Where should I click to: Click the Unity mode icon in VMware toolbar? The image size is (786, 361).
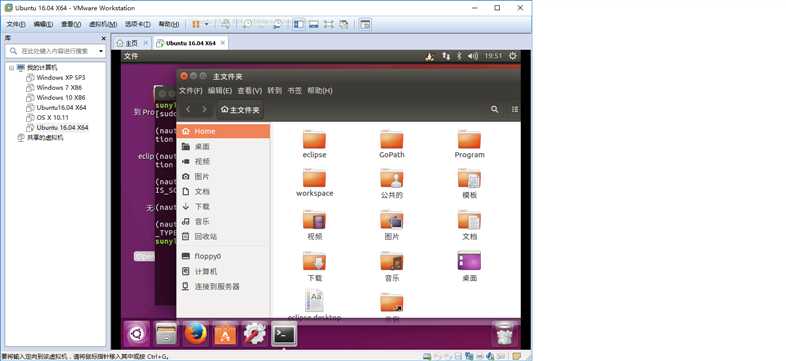point(344,24)
